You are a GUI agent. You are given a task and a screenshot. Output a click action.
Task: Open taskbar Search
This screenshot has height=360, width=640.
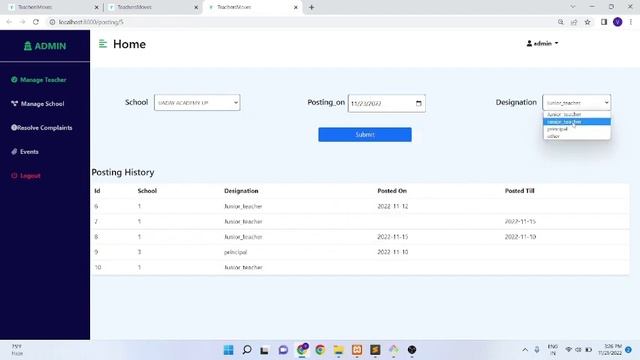(247, 350)
